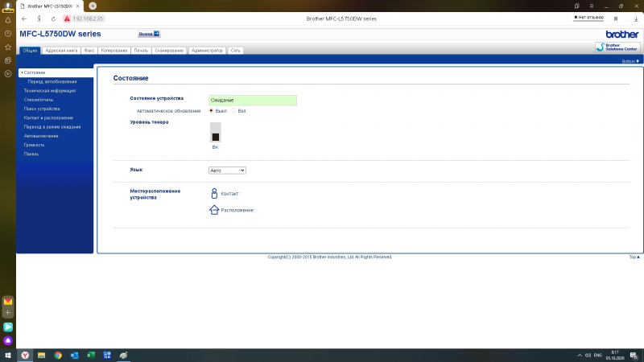
Task: Click the Brother Solutions Center logo
Action: [x=617, y=47]
